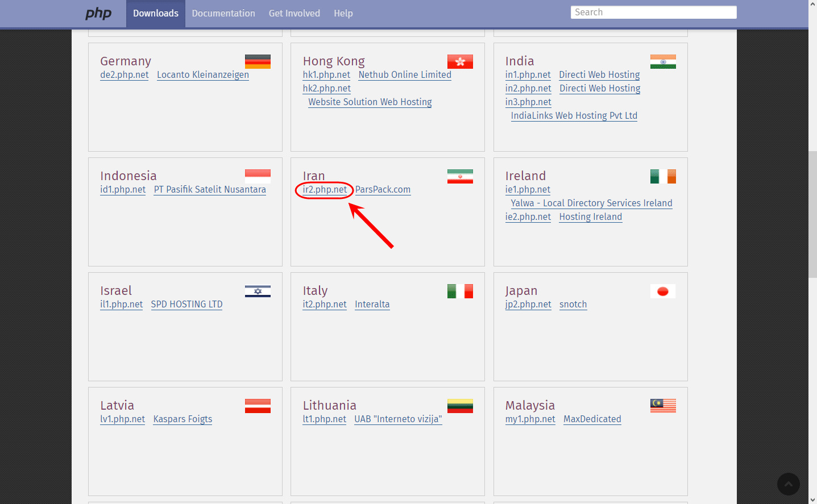Open the Get Involved menu

(x=295, y=14)
